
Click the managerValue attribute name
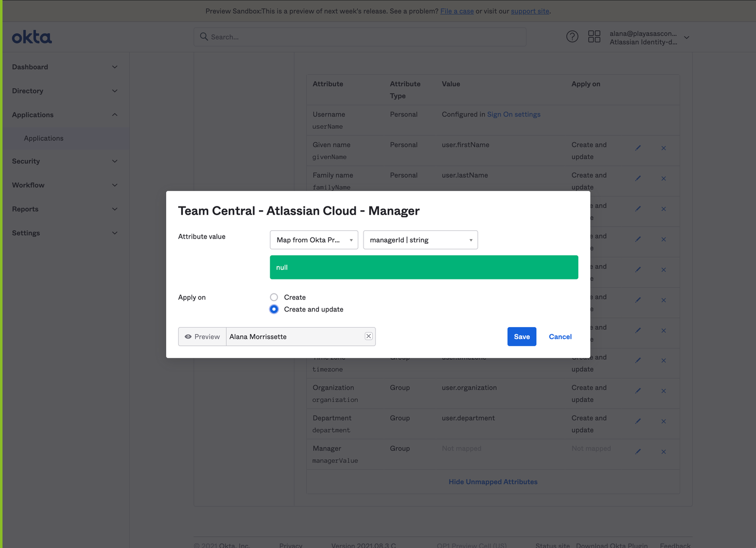(335, 461)
